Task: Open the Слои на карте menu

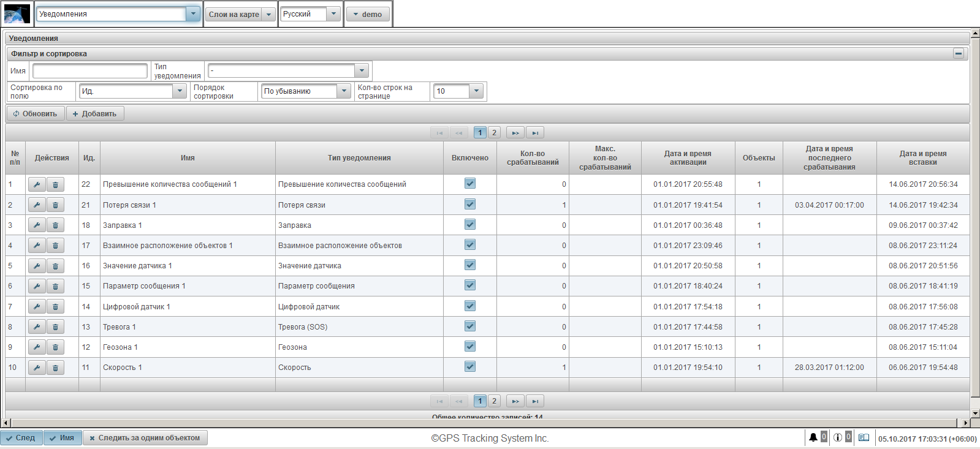Action: pos(240,14)
